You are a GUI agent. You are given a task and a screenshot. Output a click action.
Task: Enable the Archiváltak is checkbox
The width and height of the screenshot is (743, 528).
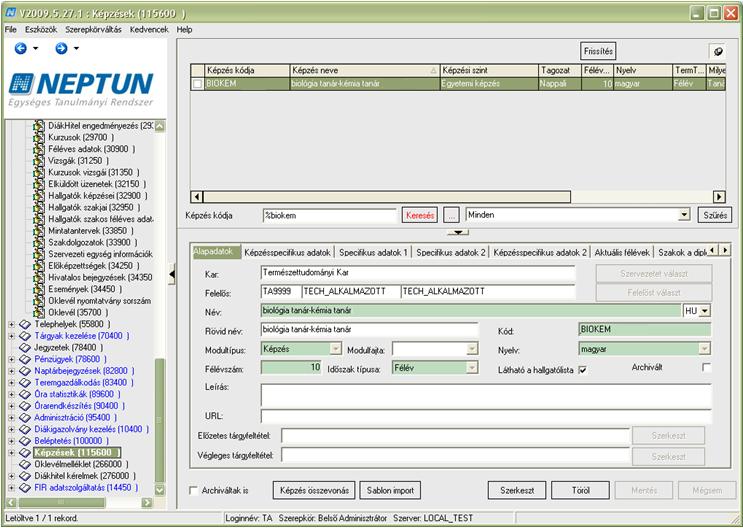point(193,491)
